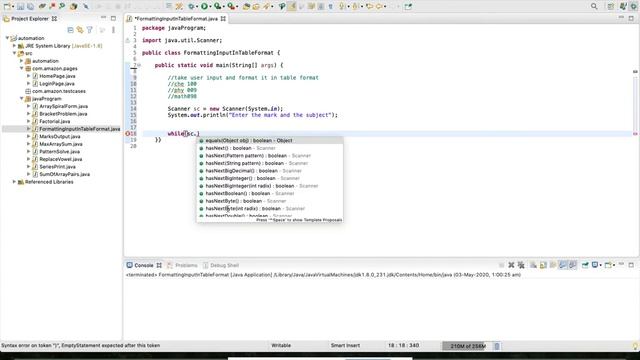
Task: Click the error marker on line 18
Action: (127, 134)
